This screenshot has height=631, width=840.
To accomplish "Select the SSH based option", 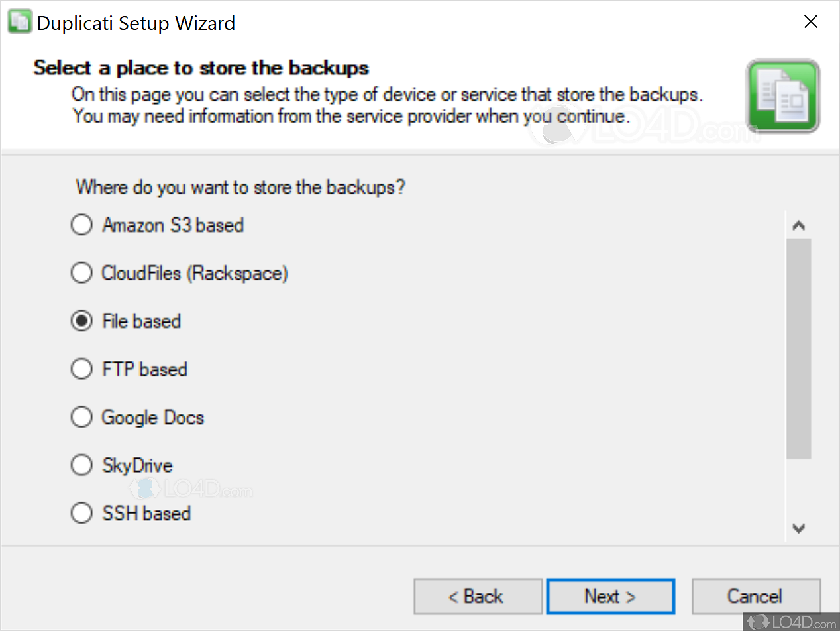I will click(81, 513).
